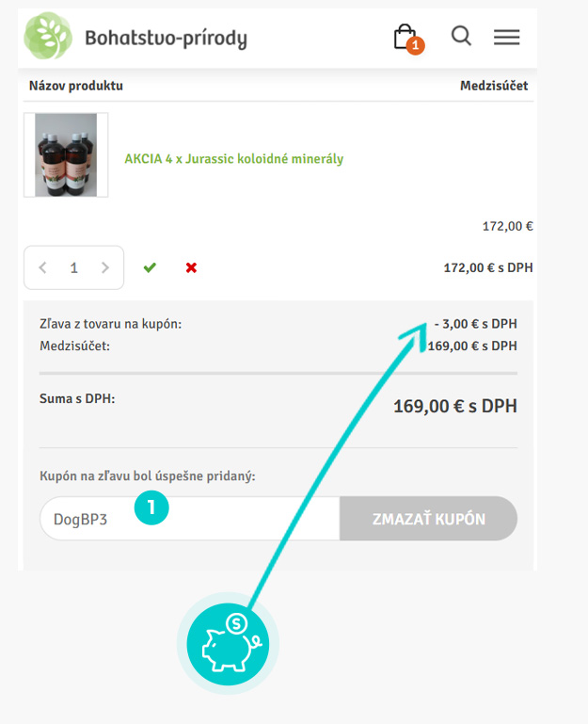The width and height of the screenshot is (588, 724).
Task: Open the hamburger navigation menu
Action: point(506,37)
